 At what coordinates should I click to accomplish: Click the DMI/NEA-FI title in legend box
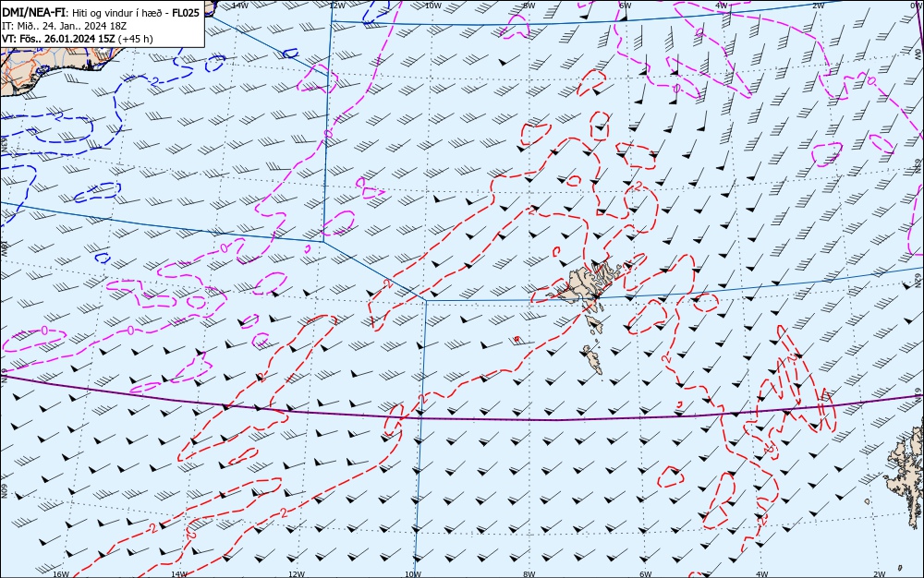(32, 12)
